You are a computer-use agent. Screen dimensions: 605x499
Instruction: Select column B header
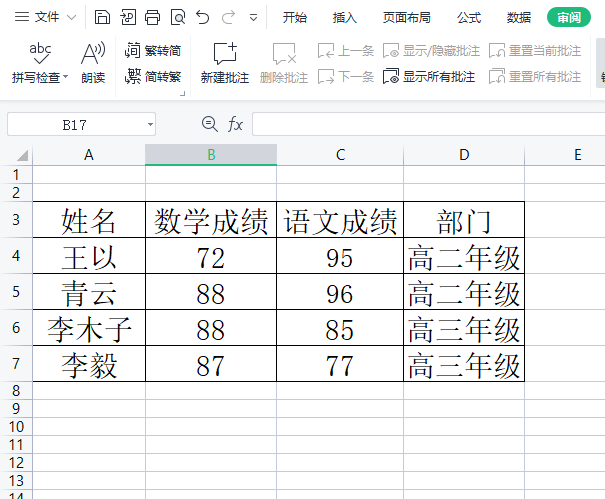[211, 155]
